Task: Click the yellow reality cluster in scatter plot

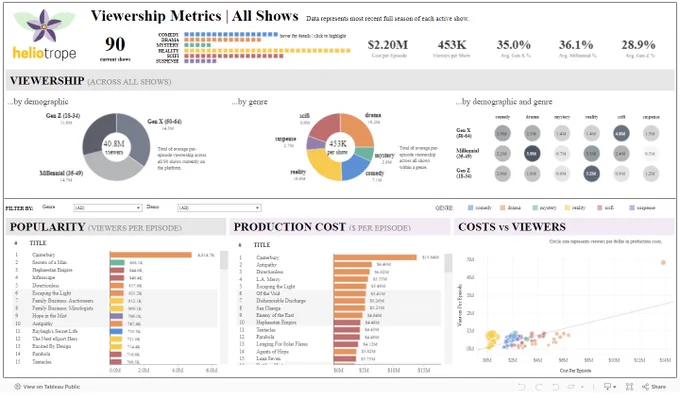Action: coord(492,339)
